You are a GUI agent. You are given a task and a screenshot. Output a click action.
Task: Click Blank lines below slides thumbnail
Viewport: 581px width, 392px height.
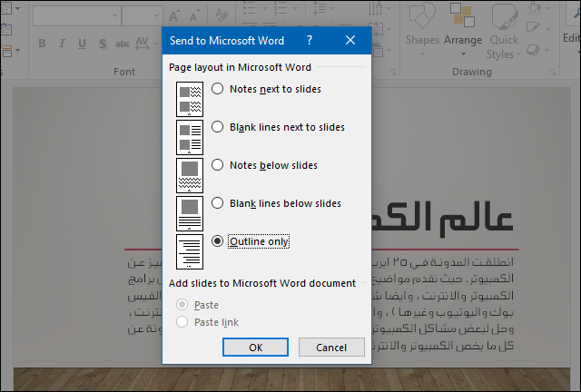190,213
